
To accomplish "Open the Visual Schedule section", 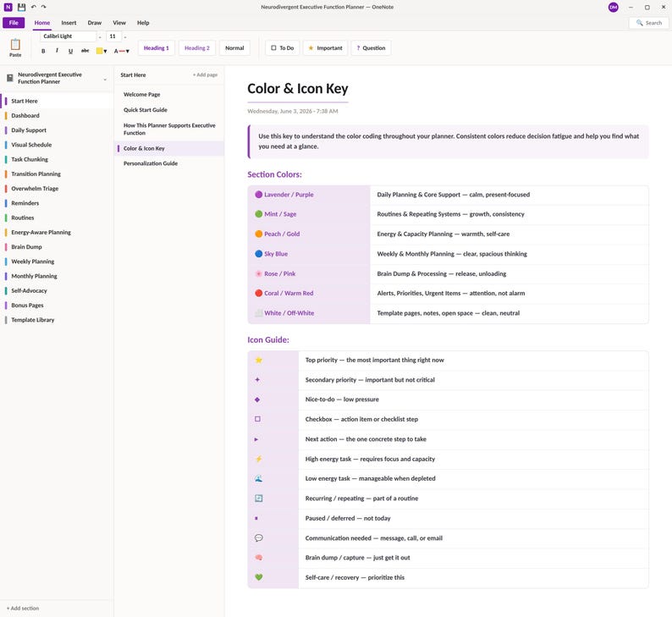I will coord(57,145).
